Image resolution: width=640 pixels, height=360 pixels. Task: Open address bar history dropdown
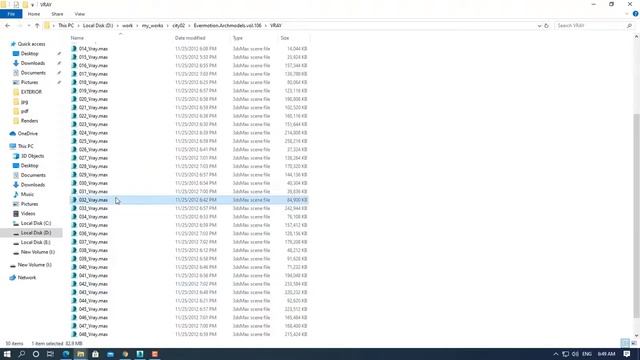click(x=539, y=26)
